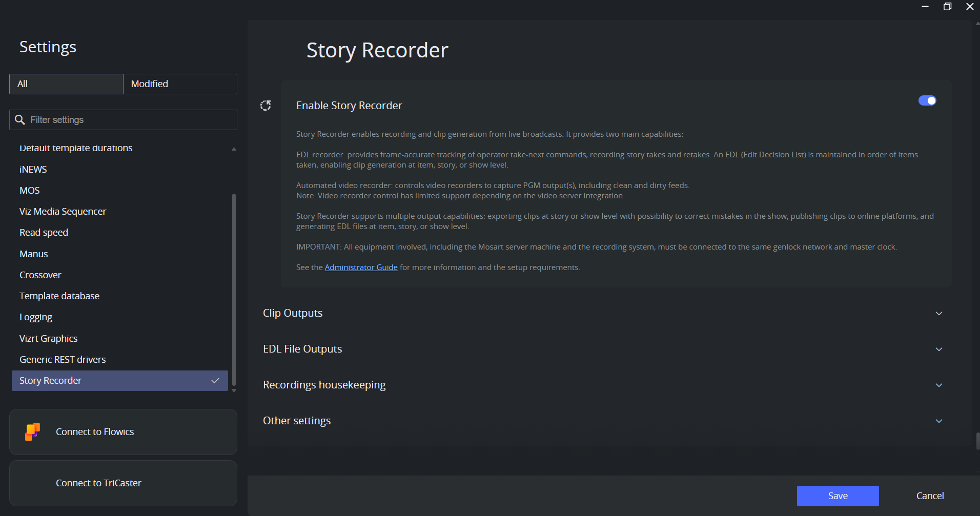Click the checkmark icon on Story Recorder item
This screenshot has width=980, height=516.
(x=215, y=381)
